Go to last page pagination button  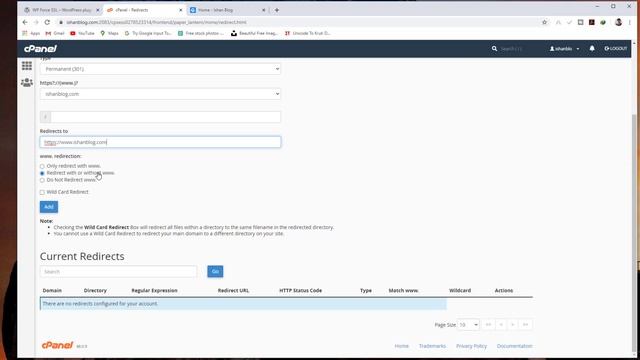tap(526, 325)
